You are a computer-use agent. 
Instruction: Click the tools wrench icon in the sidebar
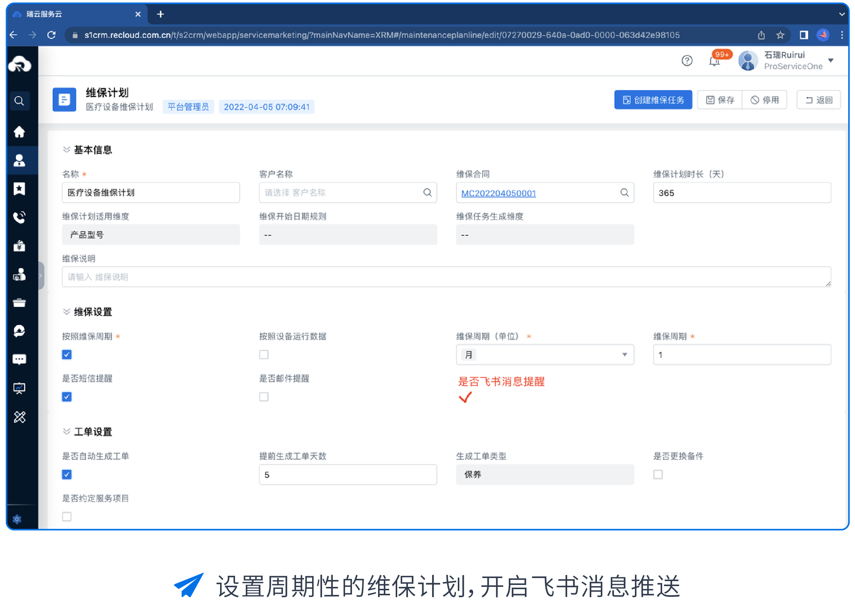click(19, 417)
